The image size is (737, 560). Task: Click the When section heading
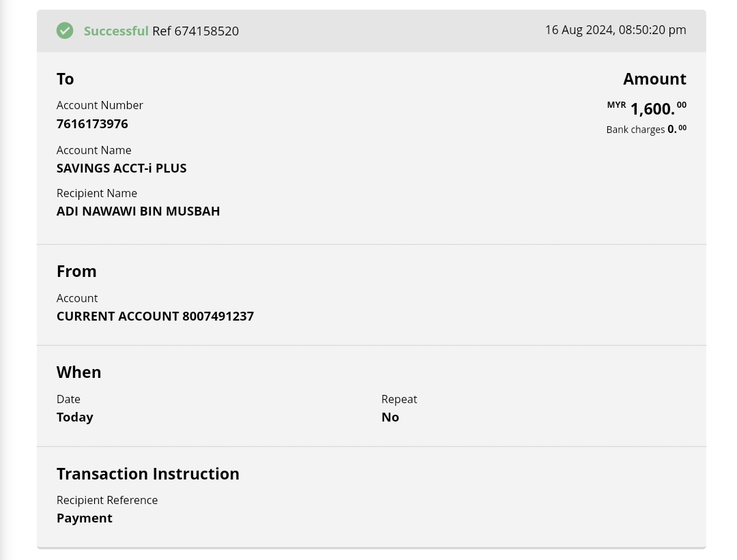[x=78, y=372]
